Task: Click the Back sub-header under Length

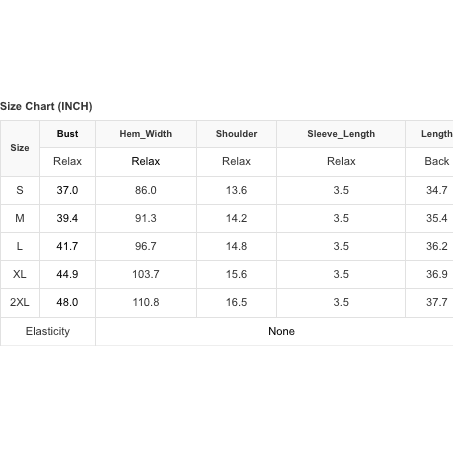Action: point(437,161)
